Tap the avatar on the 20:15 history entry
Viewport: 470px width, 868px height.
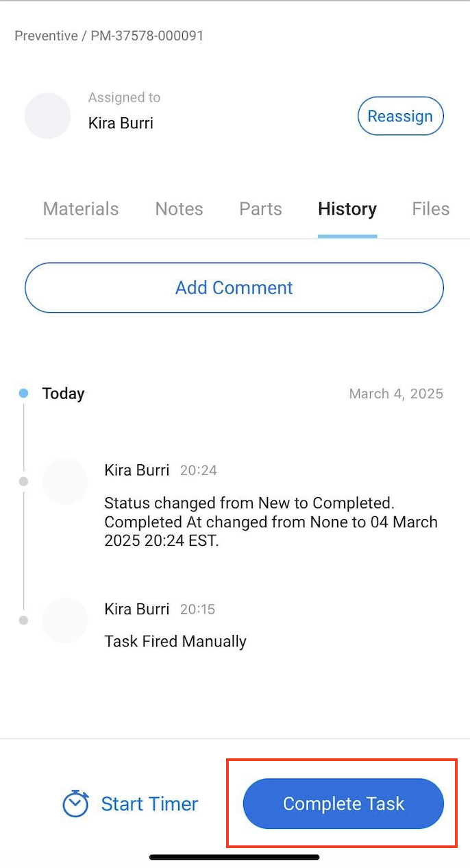click(64, 620)
